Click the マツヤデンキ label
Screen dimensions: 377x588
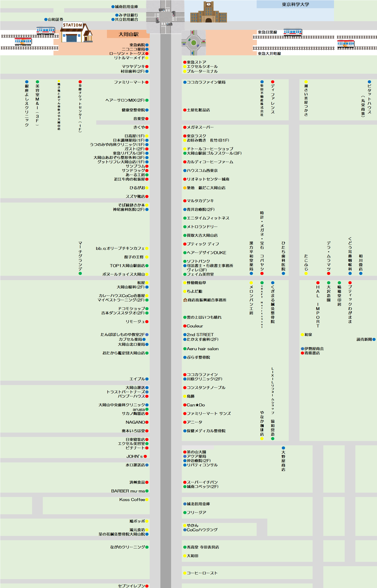(x=133, y=67)
